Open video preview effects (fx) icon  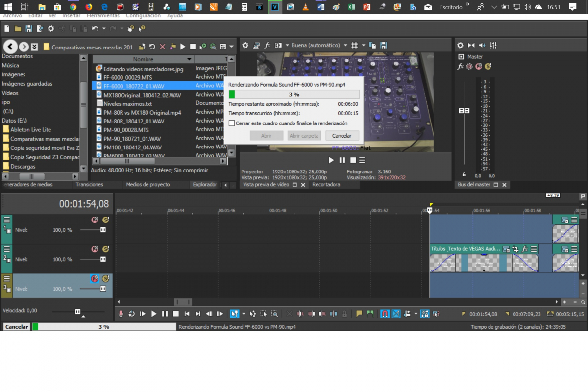[x=268, y=45]
